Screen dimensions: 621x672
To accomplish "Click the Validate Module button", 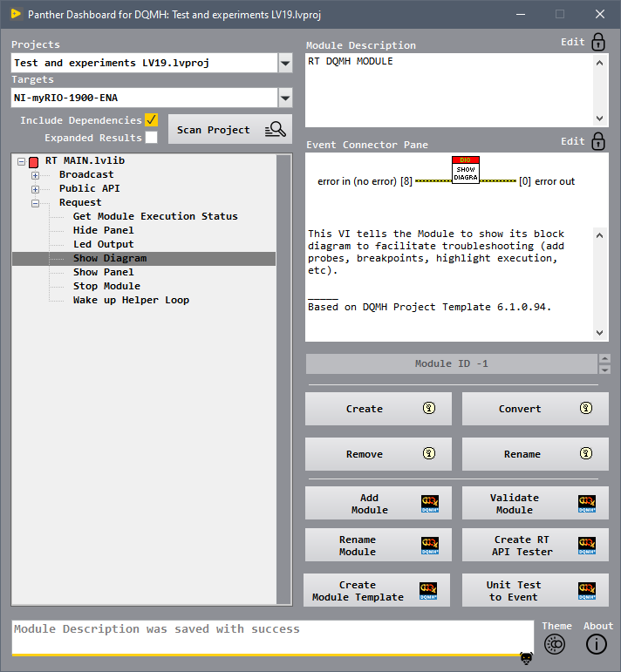I will (536, 503).
